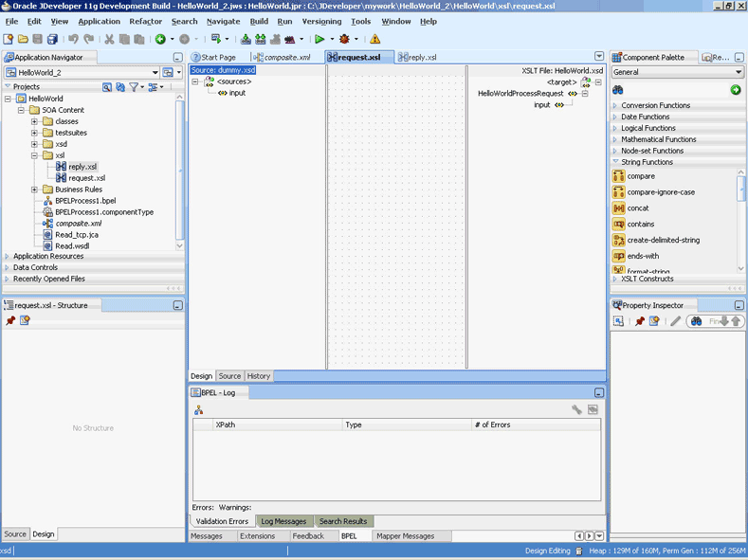Image resolution: width=748 pixels, height=560 pixels.
Task: Open the General dropdown in Component Palette
Action: (677, 72)
